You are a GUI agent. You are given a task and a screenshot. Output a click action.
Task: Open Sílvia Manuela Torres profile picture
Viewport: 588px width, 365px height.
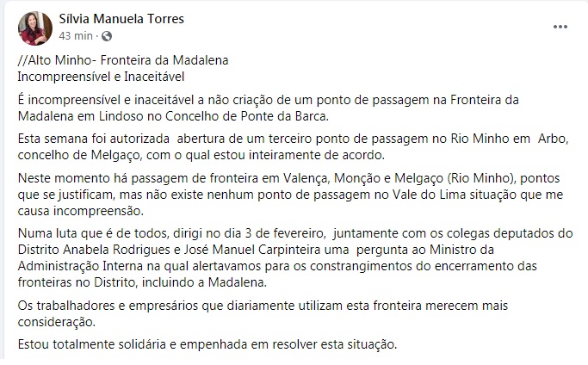(35, 28)
